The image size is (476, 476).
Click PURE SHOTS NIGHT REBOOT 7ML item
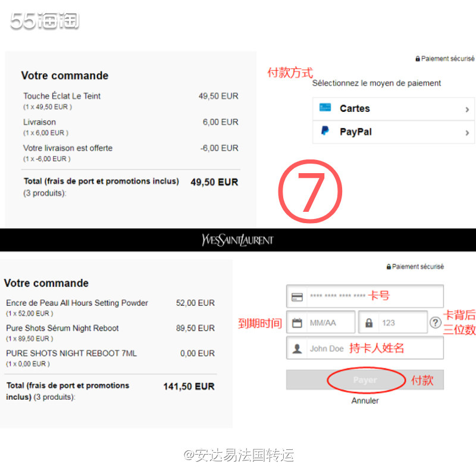(x=71, y=353)
